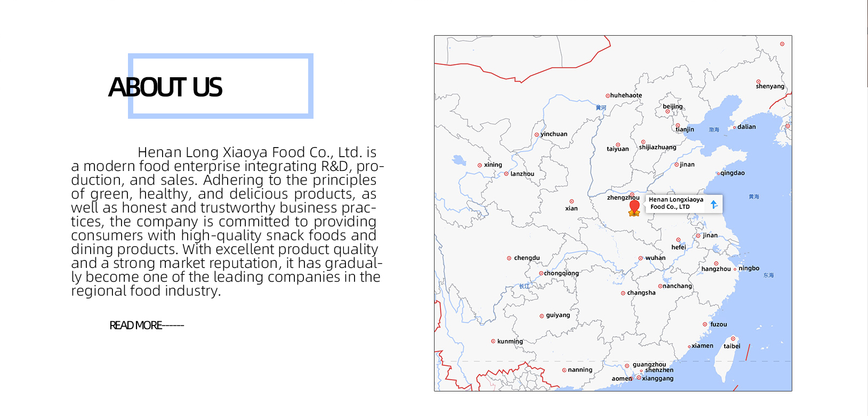The width and height of the screenshot is (868, 416).
Task: Click the Xining city marker
Action: coord(480,165)
